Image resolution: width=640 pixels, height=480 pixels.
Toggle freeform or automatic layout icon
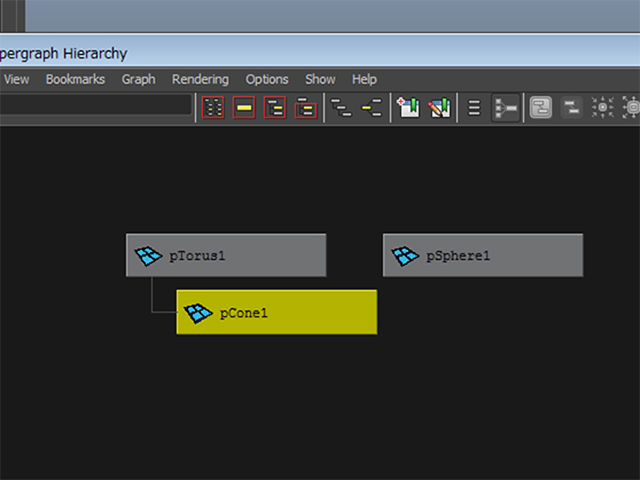click(474, 108)
